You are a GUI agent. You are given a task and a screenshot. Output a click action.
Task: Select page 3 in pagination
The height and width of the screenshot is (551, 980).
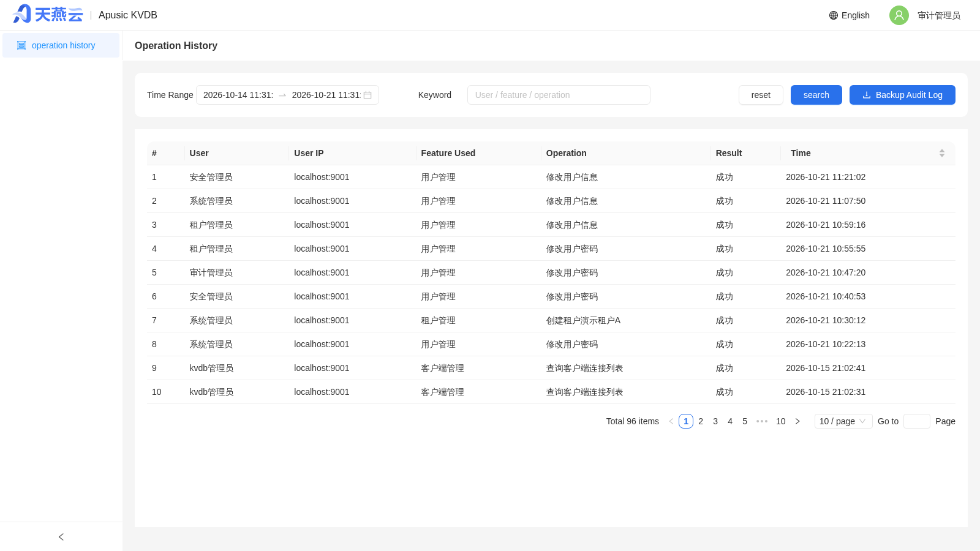[715, 421]
